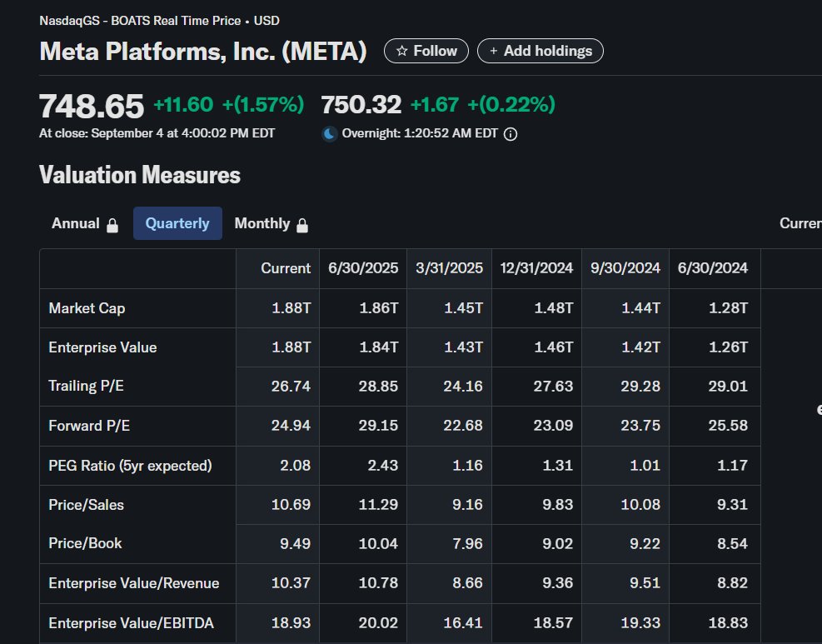Image resolution: width=822 pixels, height=644 pixels.
Task: Click current Price/Book value 9.49
Action: [295, 544]
